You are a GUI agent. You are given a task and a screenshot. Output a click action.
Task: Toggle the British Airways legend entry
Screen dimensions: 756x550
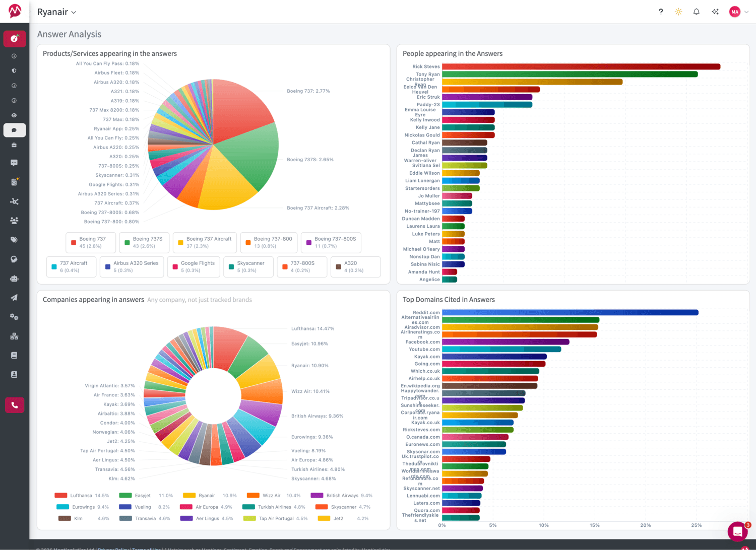342,496
